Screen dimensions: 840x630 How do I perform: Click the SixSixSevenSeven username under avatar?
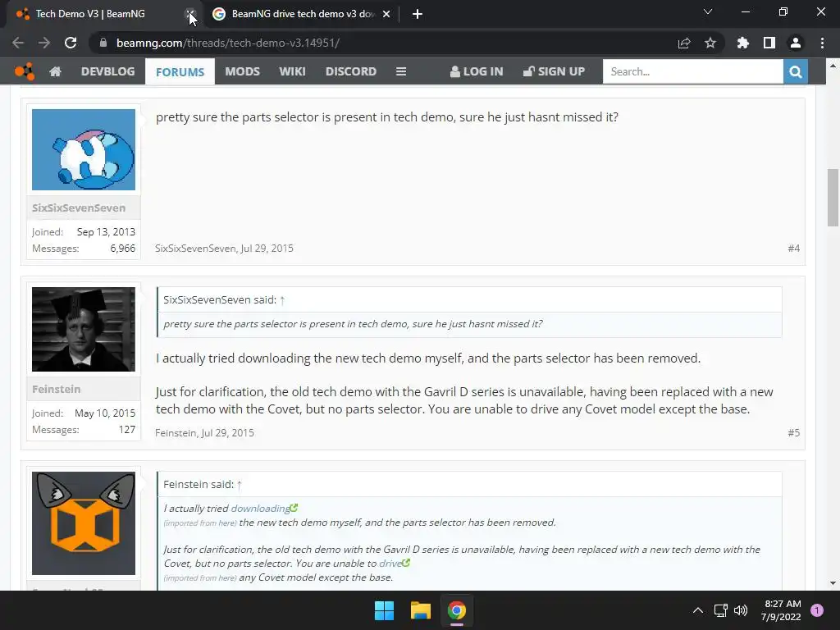pyautogui.click(x=79, y=208)
